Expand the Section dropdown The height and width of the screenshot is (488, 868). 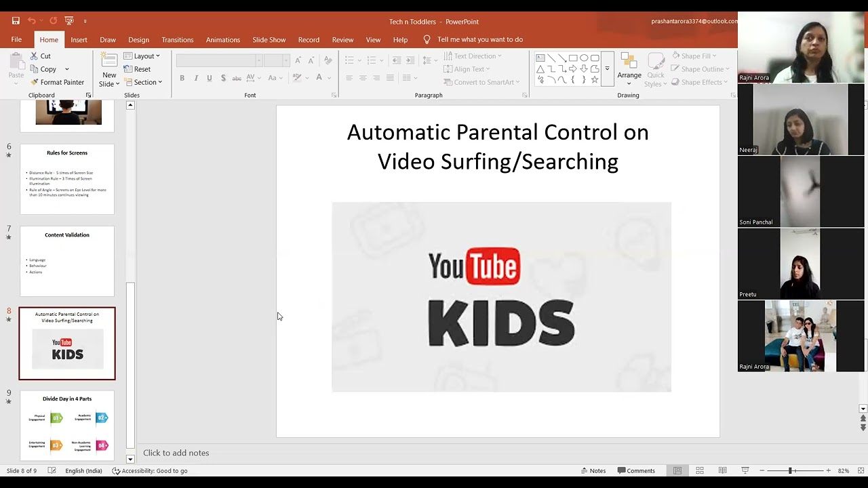click(x=143, y=82)
